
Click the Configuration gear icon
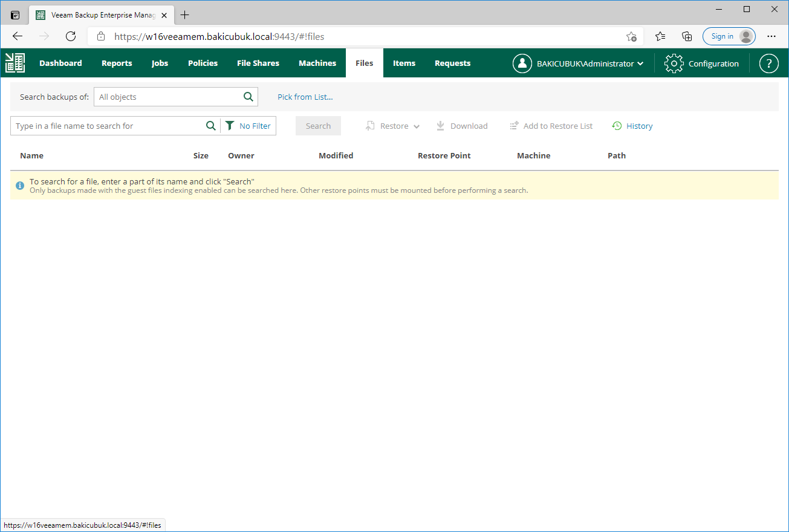674,63
